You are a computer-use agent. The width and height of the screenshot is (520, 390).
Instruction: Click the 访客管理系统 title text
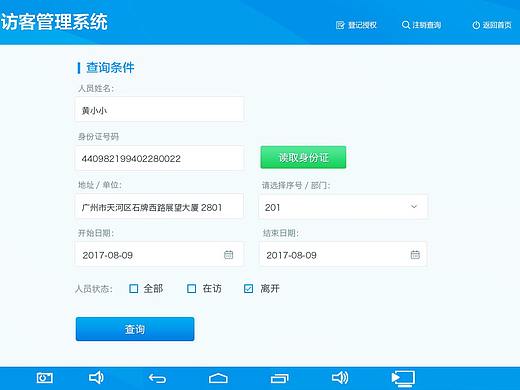coord(54,22)
